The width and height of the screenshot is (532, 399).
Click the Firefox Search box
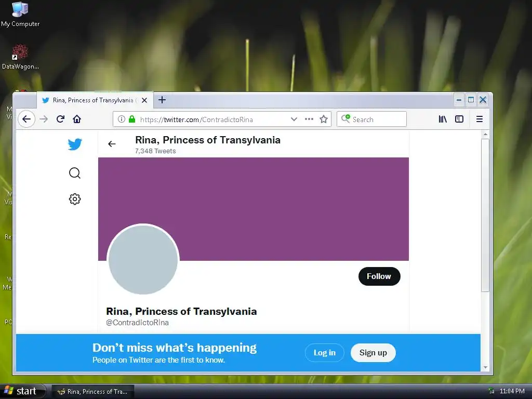[x=372, y=119]
